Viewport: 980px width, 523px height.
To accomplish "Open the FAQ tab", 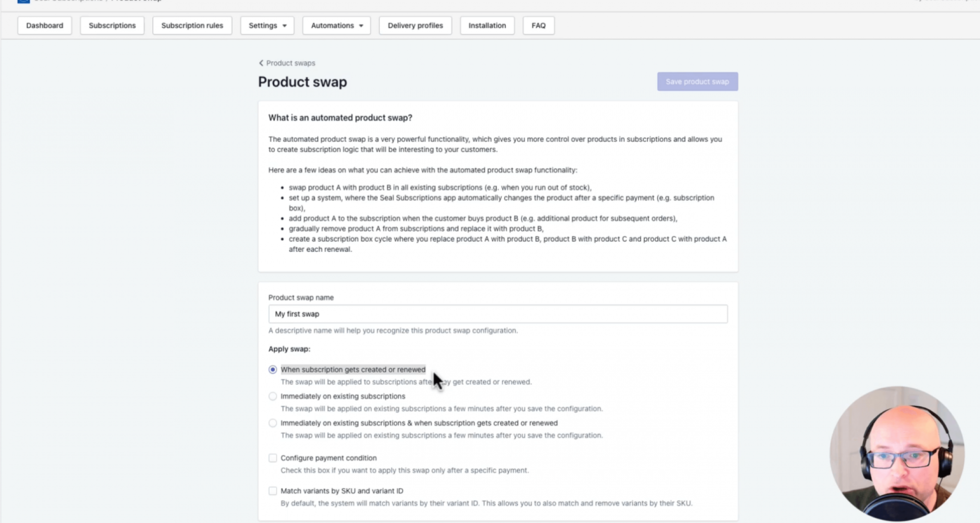I will coord(539,25).
